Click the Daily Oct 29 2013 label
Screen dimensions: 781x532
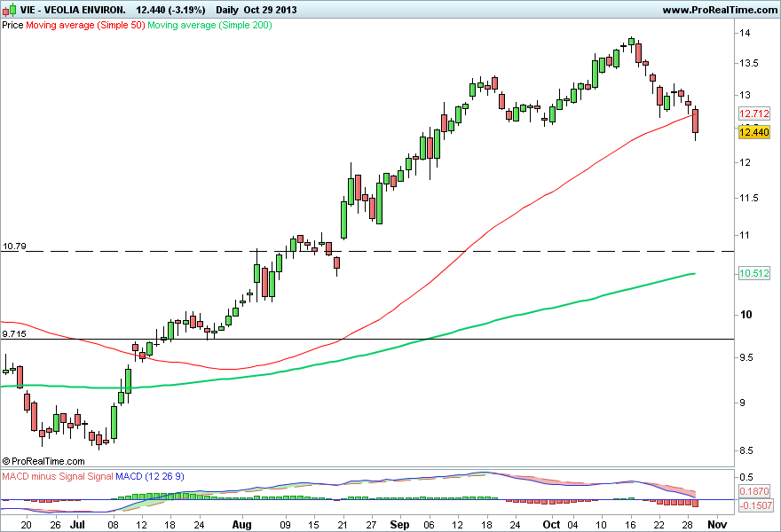point(256,10)
